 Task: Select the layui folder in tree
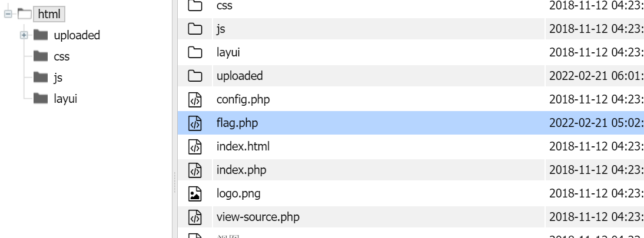pos(65,99)
